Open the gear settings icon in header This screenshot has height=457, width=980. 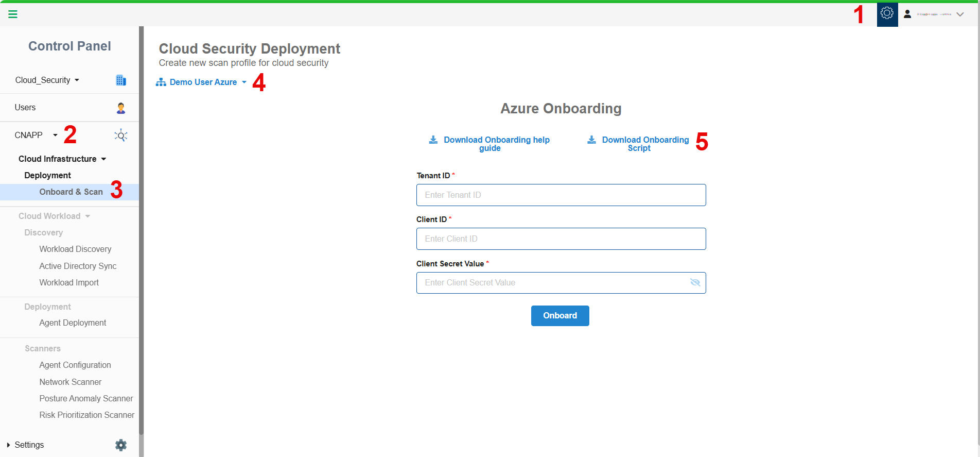pos(887,13)
